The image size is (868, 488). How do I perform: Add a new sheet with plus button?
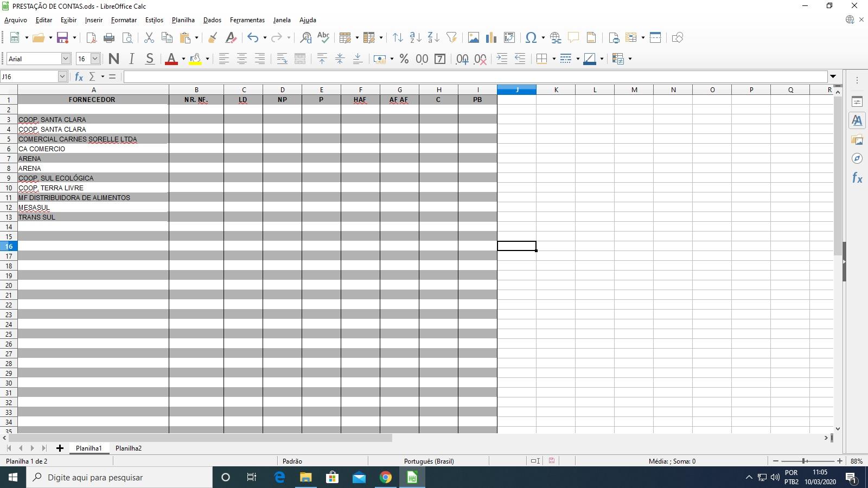(60, 448)
